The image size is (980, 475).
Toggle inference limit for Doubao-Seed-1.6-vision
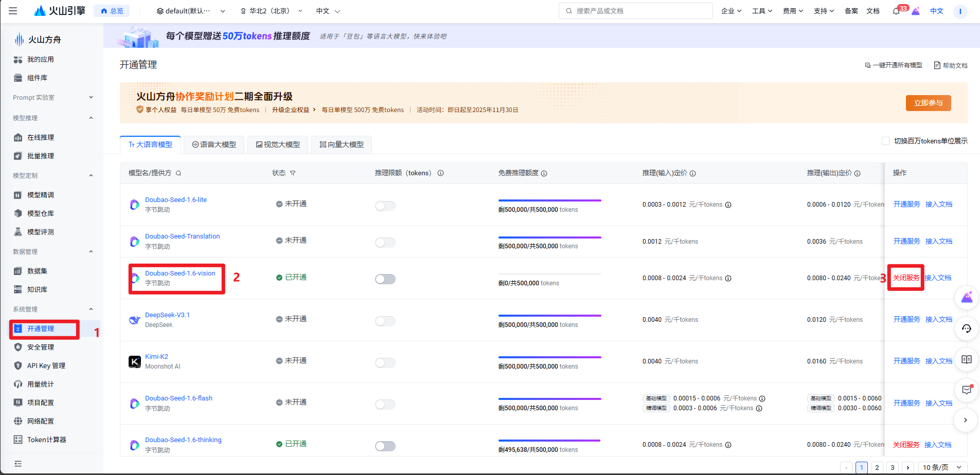pyautogui.click(x=385, y=279)
